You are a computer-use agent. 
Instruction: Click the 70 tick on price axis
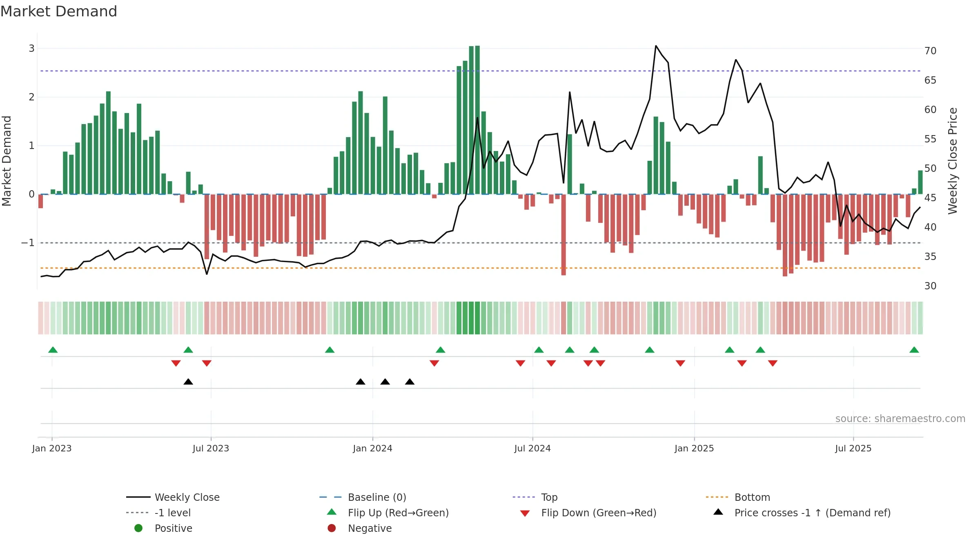coord(930,51)
